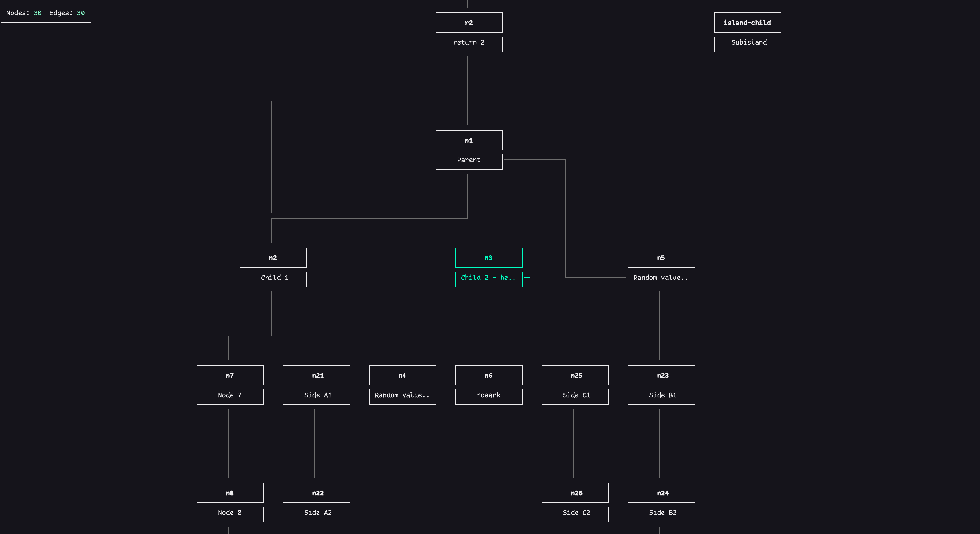Select the highlighted n3 Child 2 node
The height and width of the screenshot is (534, 980).
pyautogui.click(x=489, y=257)
